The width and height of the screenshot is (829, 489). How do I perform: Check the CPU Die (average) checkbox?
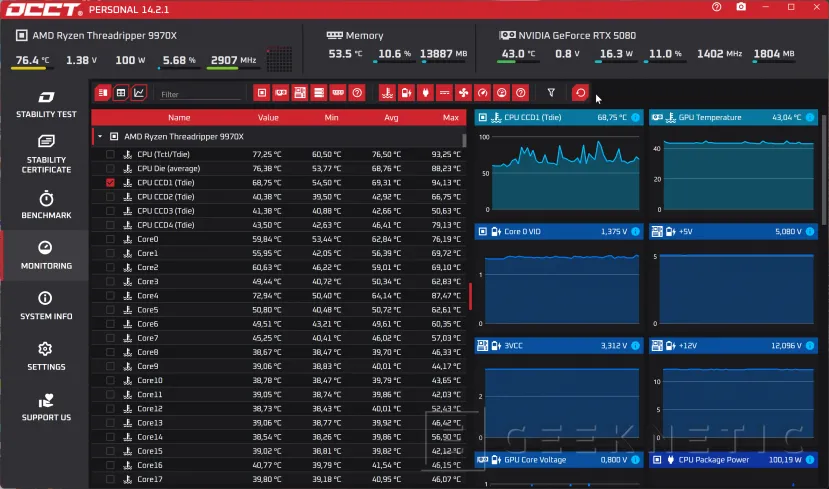coord(110,169)
